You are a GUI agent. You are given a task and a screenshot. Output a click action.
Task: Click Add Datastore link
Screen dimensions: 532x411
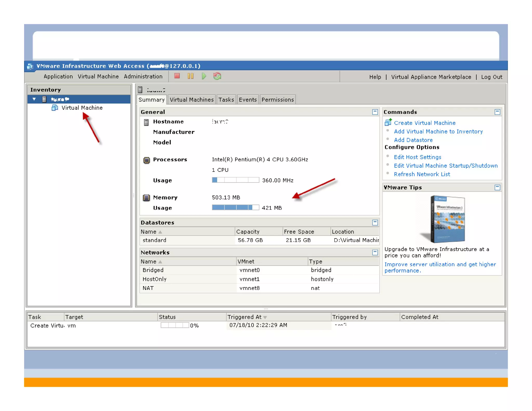click(413, 140)
